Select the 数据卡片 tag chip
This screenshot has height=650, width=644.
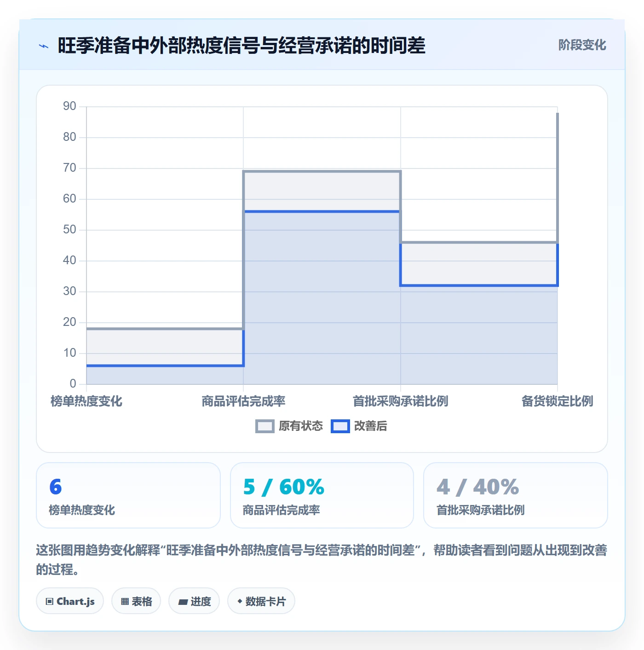click(261, 601)
